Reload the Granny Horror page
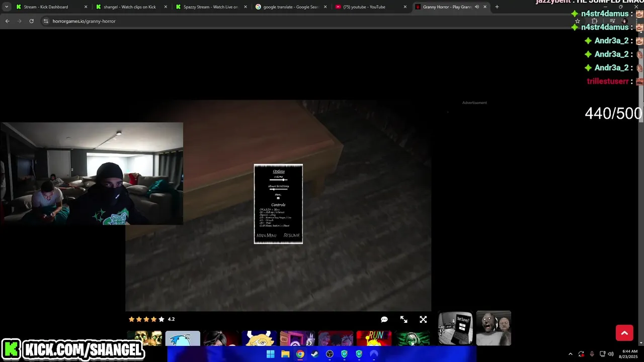 31,21
